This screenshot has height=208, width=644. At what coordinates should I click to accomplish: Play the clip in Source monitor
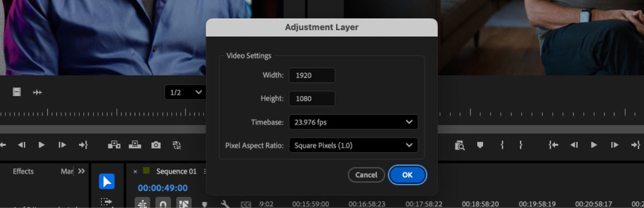click(41, 145)
